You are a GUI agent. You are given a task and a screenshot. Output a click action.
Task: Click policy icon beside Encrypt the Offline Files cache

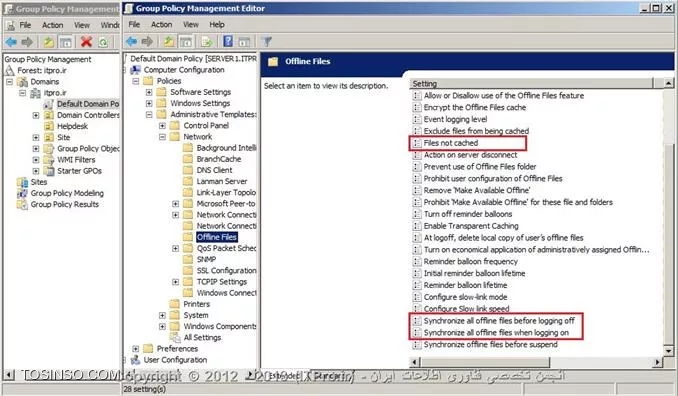click(x=417, y=108)
